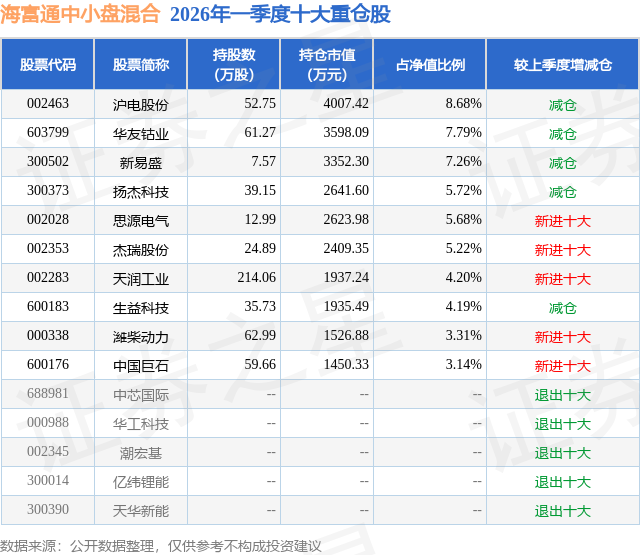Click net value ratio 8.68%
640x555 pixels.
point(464,104)
